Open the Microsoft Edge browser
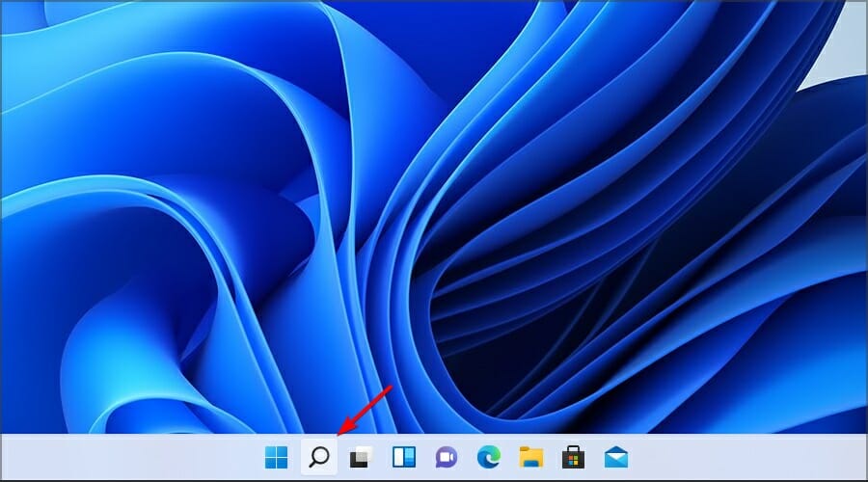 tap(488, 457)
